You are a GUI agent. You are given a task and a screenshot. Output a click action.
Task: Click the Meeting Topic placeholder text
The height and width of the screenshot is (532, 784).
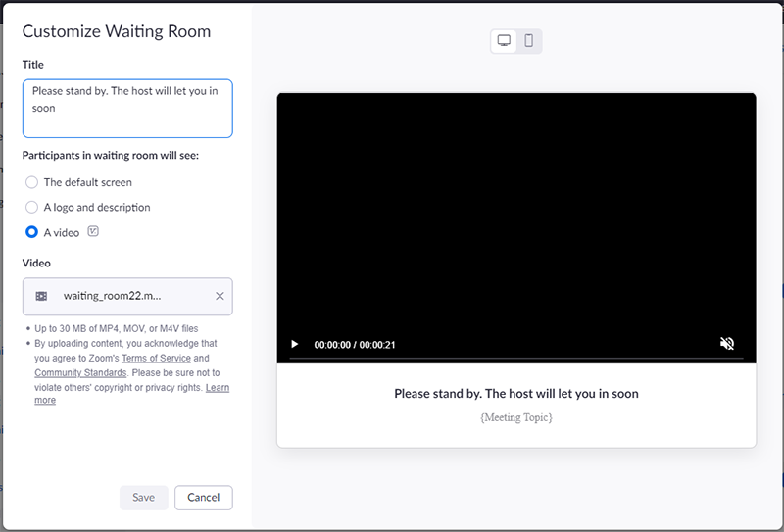pos(516,418)
